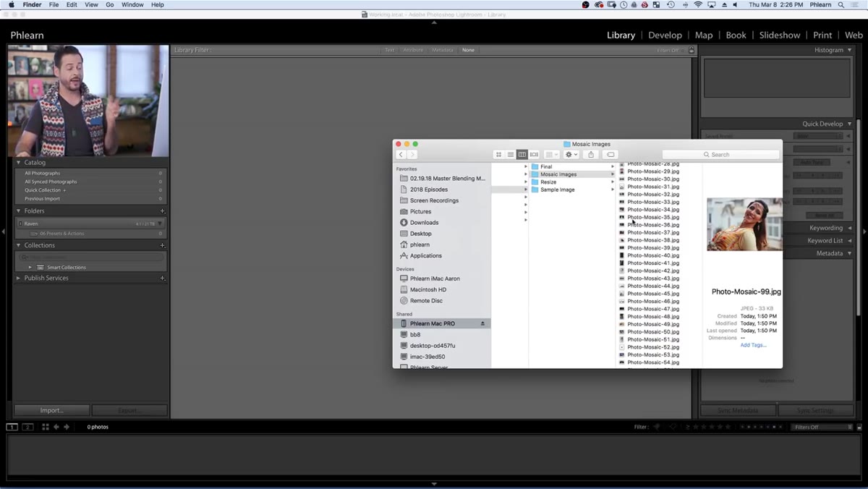
Task: Expand the Publish Services panel
Action: click(x=19, y=278)
